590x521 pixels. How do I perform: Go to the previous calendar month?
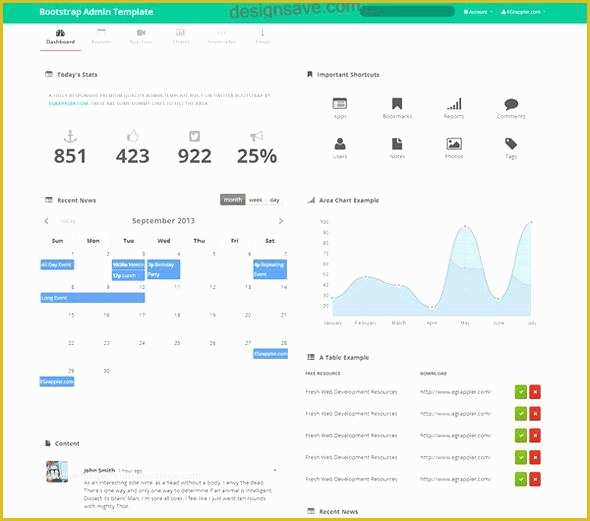click(46, 221)
